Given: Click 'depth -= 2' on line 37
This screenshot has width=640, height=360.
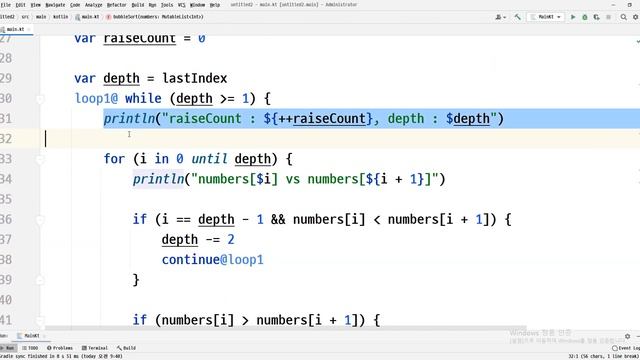Looking at the screenshot, I should click(x=198, y=240).
